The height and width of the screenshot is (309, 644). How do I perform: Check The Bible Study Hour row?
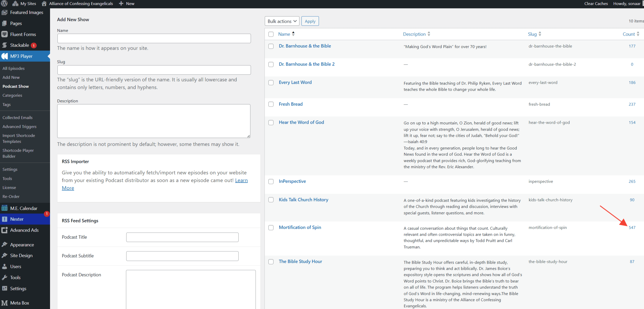[x=271, y=262]
